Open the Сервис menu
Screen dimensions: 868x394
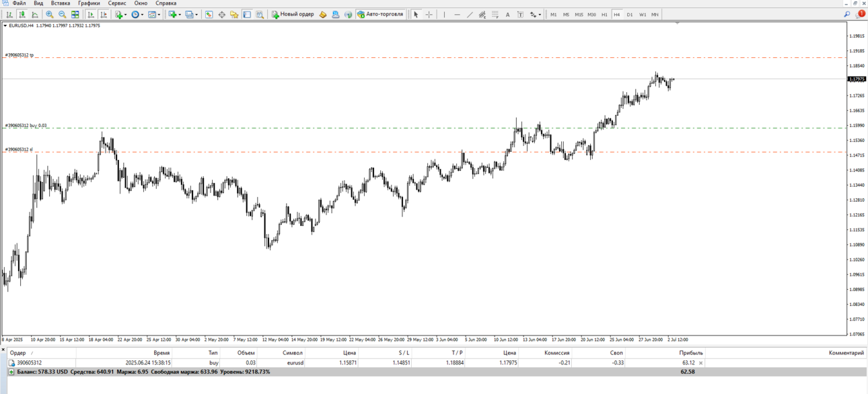pyautogui.click(x=117, y=3)
